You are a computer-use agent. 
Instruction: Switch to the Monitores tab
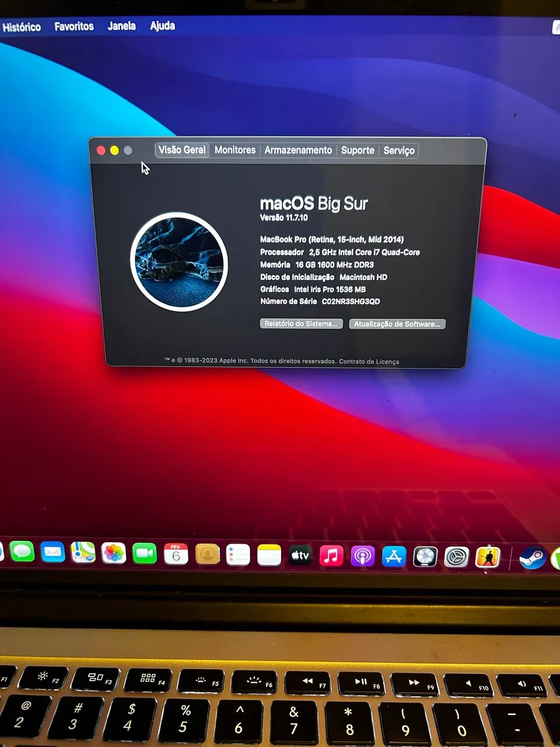click(x=234, y=150)
